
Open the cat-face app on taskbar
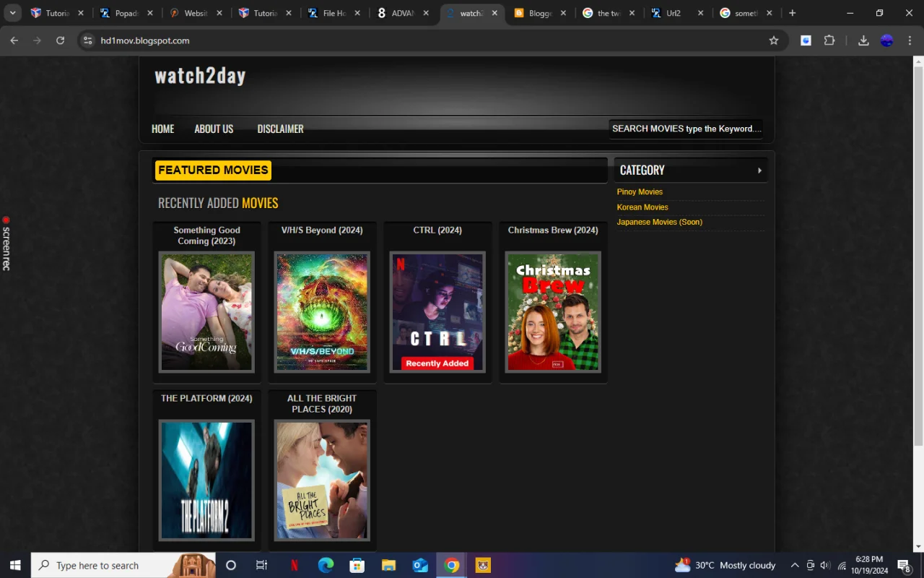click(483, 565)
